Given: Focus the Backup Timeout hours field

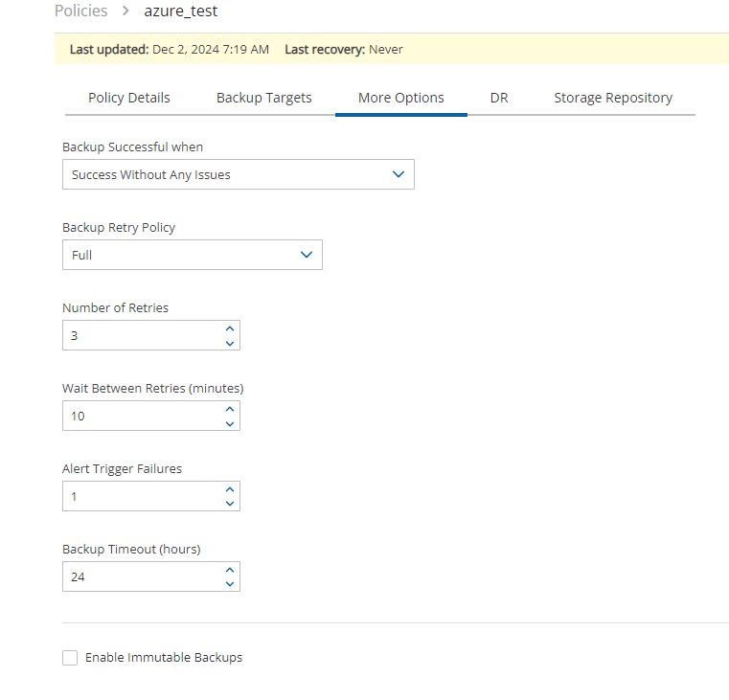Looking at the screenshot, I should (139, 576).
